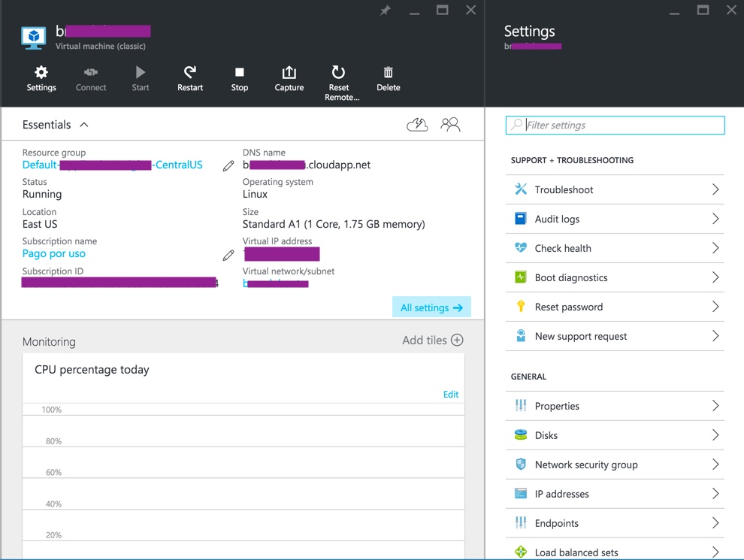Click the Reset Remote icon
This screenshot has height=560, width=744.
tap(338, 73)
